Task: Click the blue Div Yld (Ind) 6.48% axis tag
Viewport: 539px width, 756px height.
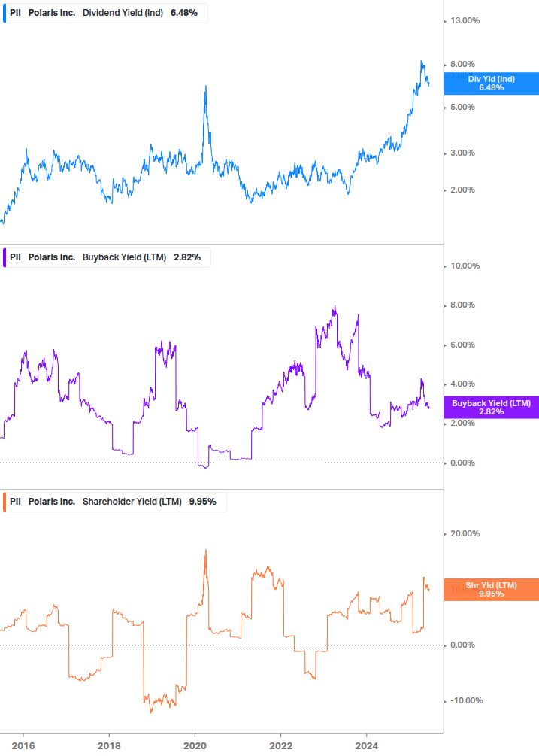Action: (492, 83)
